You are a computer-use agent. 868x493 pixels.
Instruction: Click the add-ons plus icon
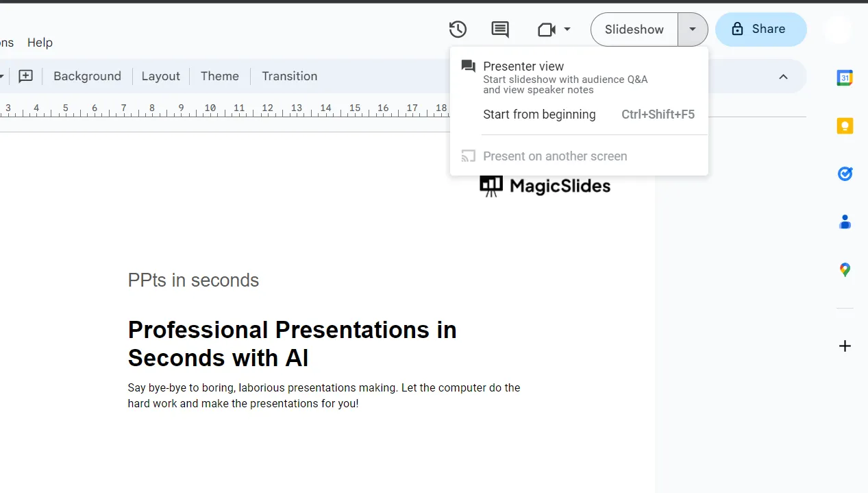pos(845,346)
